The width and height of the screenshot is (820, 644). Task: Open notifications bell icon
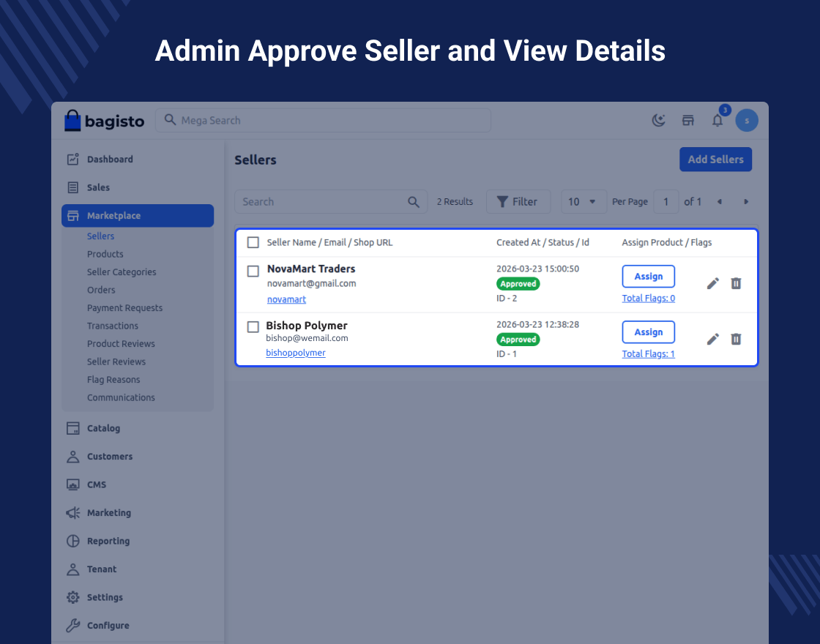(717, 121)
